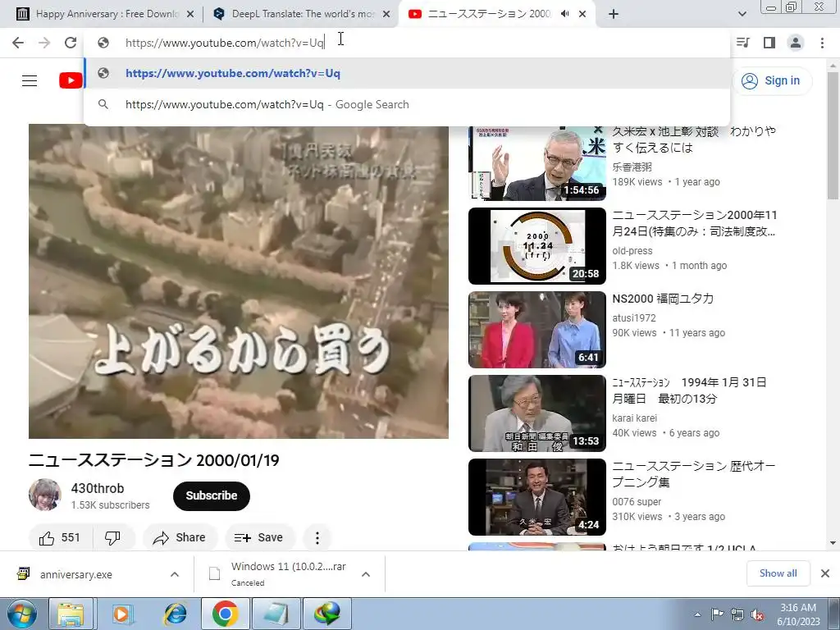This screenshot has height=630, width=840.
Task: Go back with the browser back arrow
Action: 18,43
